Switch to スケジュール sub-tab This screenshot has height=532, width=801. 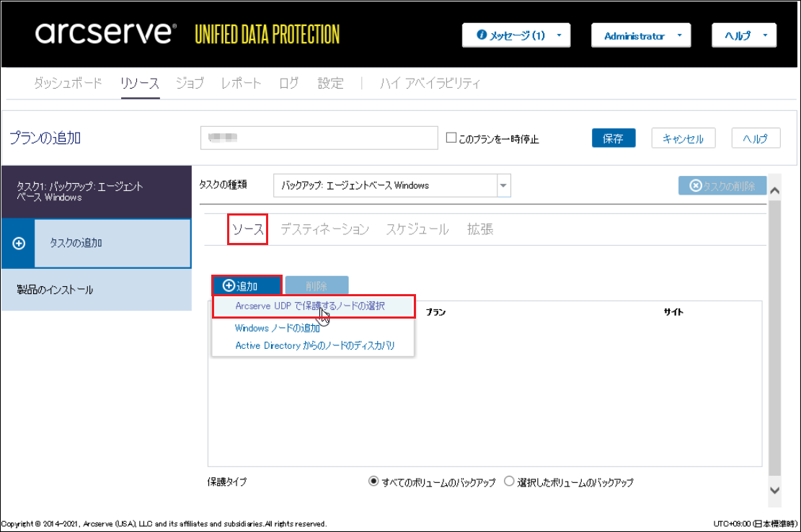[417, 229]
